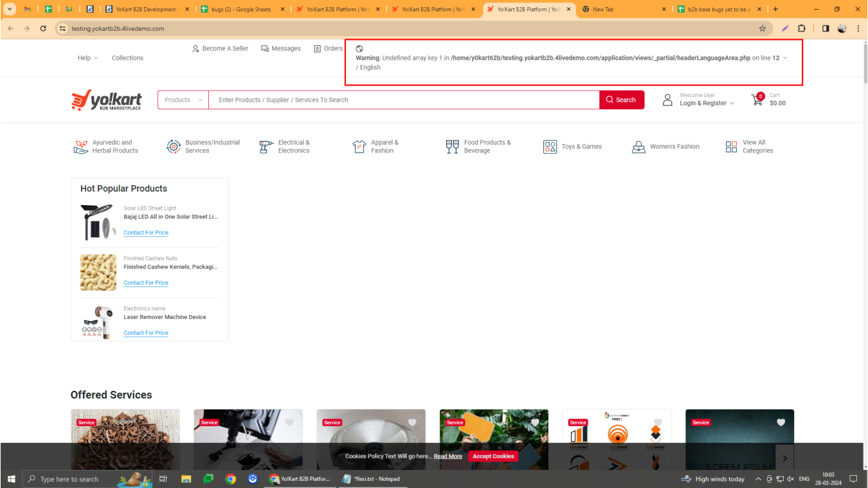Switch to the New Tab browser tab
The height and width of the screenshot is (488, 868).
pyautogui.click(x=604, y=9)
